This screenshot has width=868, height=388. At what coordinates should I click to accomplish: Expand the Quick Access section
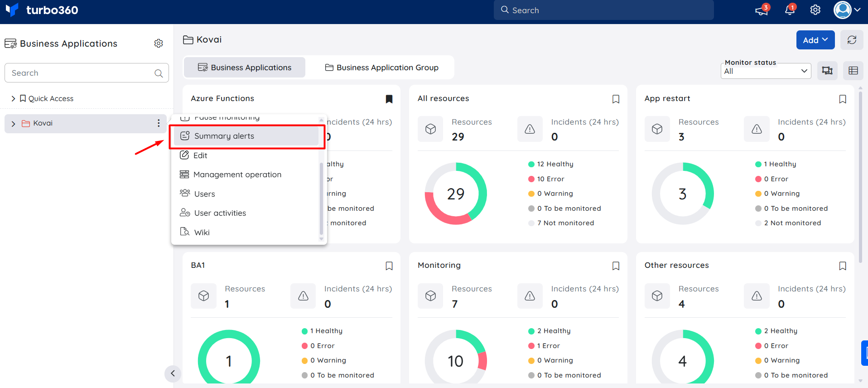(x=13, y=98)
